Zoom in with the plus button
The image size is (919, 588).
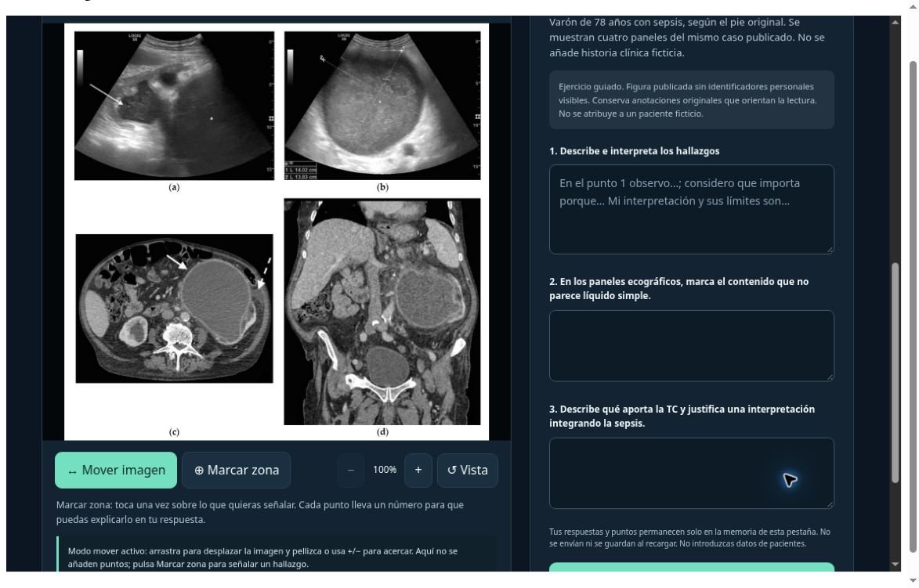coord(418,471)
